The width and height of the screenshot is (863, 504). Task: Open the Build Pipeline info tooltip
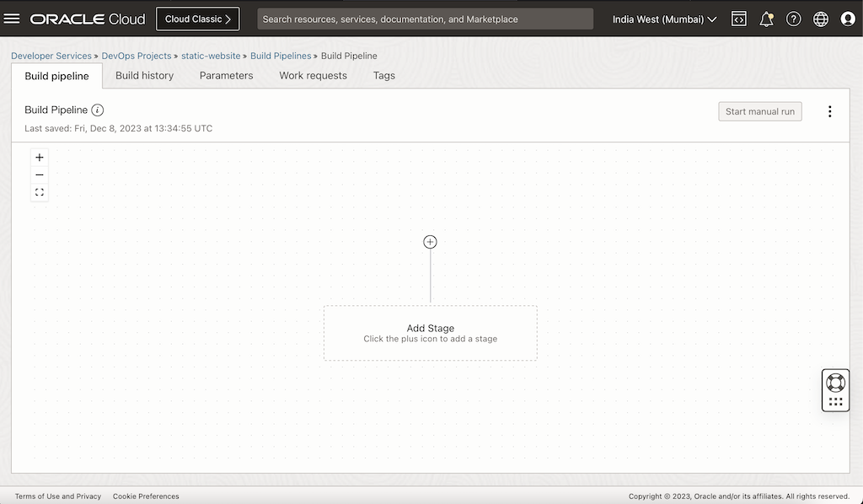pos(100,110)
